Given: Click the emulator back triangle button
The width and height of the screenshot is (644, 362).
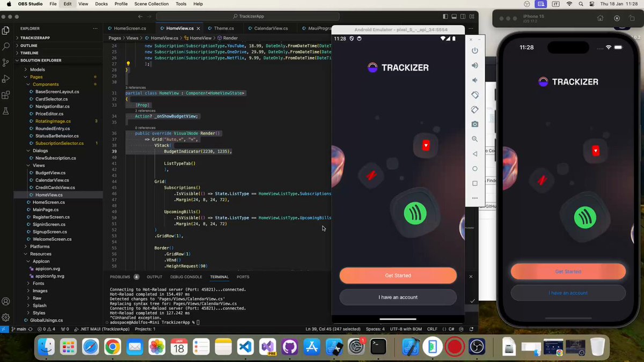Looking at the screenshot, I should click(474, 154).
